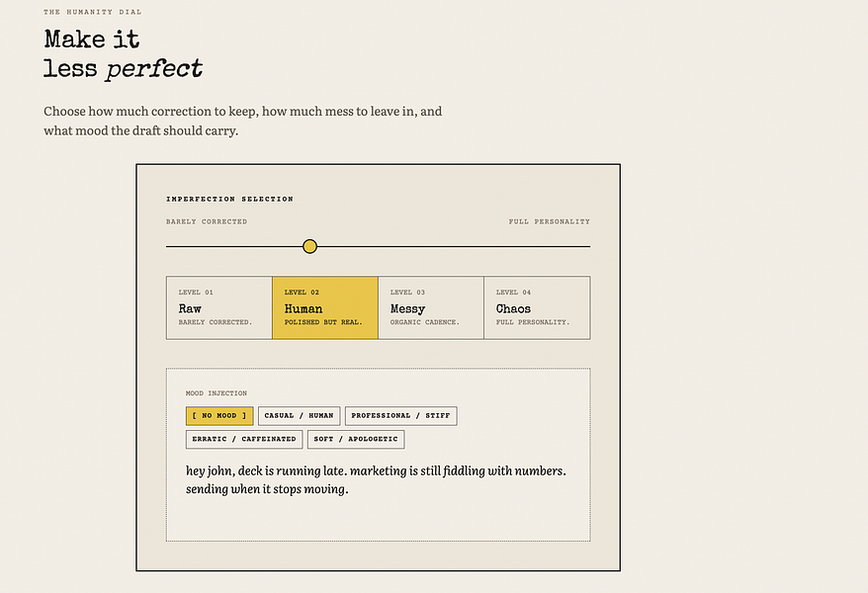
Task: Click slider track under Full Personality label
Action: 549,247
